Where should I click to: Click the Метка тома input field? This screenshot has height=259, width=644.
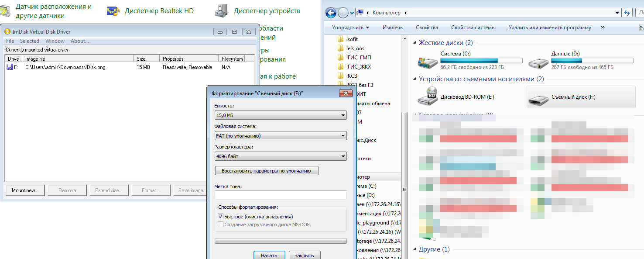coord(281,195)
